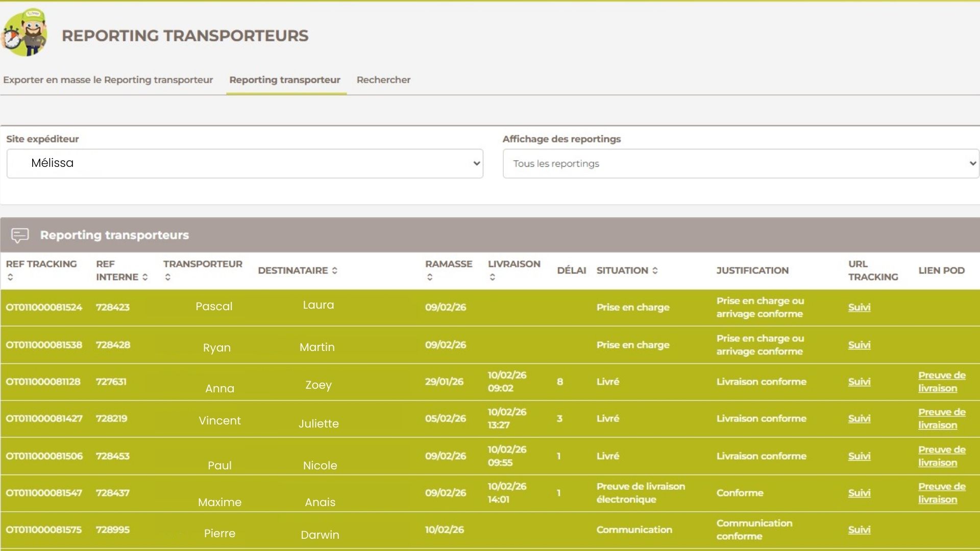Sort by TRANSPORTEUR column arrows
This screenshot has height=551, width=980.
click(x=168, y=277)
